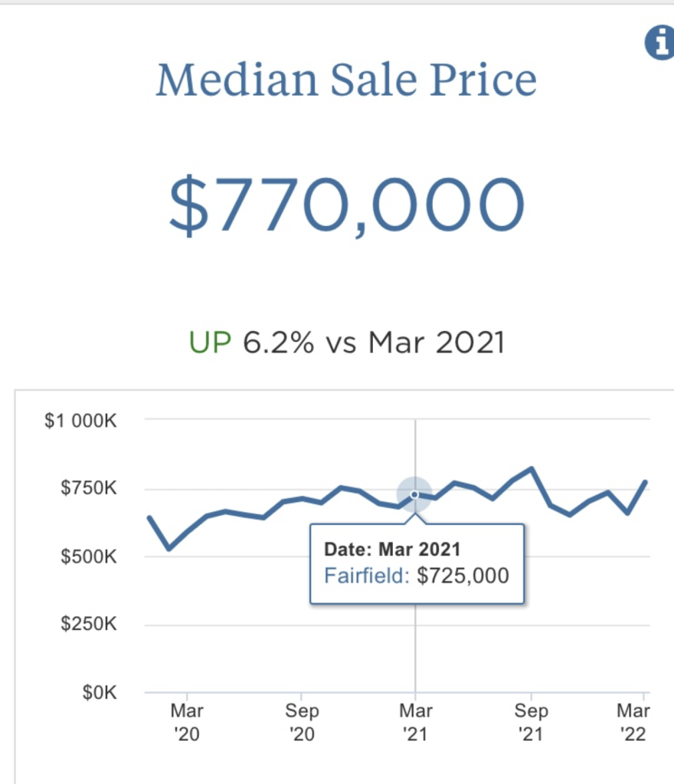Click the highlighted Mar 2021 data point marker
674x784 pixels.
414,494
